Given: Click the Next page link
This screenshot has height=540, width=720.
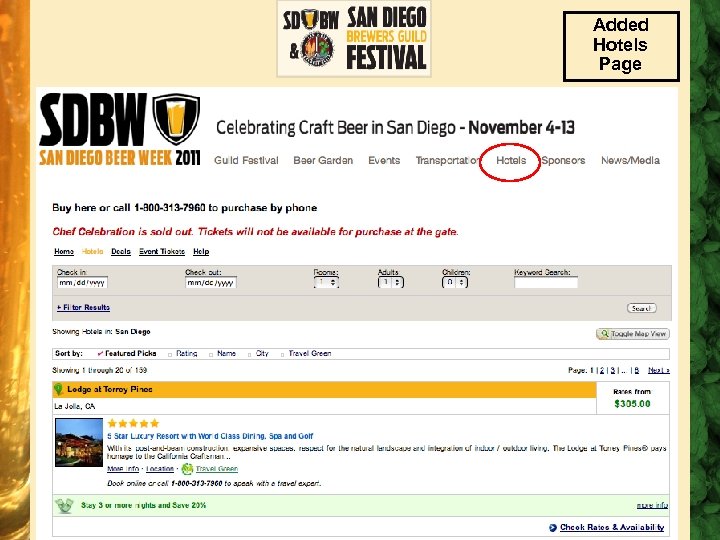Looking at the screenshot, I should pyautogui.click(x=659, y=370).
